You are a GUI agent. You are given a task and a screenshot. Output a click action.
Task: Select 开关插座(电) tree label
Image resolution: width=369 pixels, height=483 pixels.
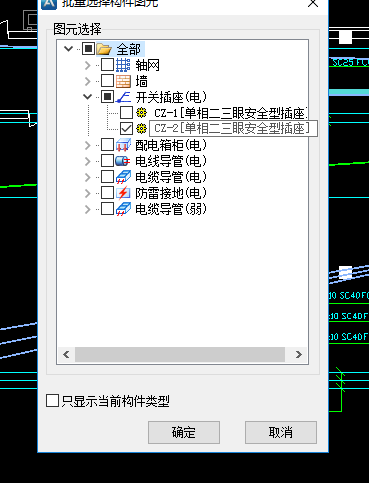coord(171,97)
